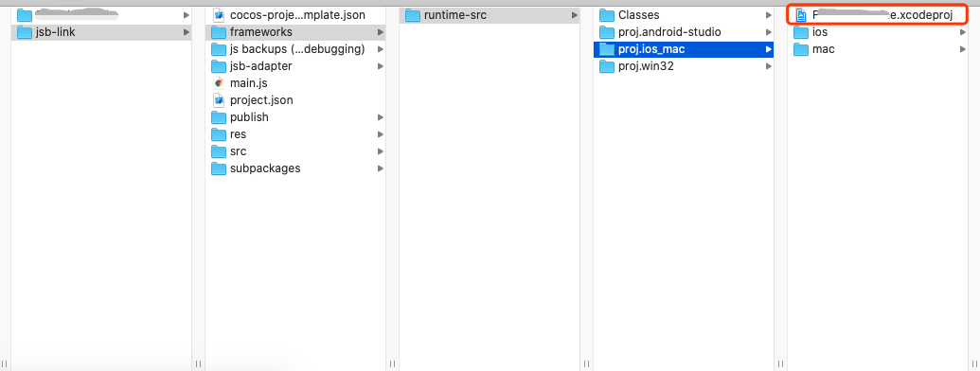The width and height of the screenshot is (980, 371).
Task: Expand proj.android-studio folder arrow
Action: tap(769, 32)
